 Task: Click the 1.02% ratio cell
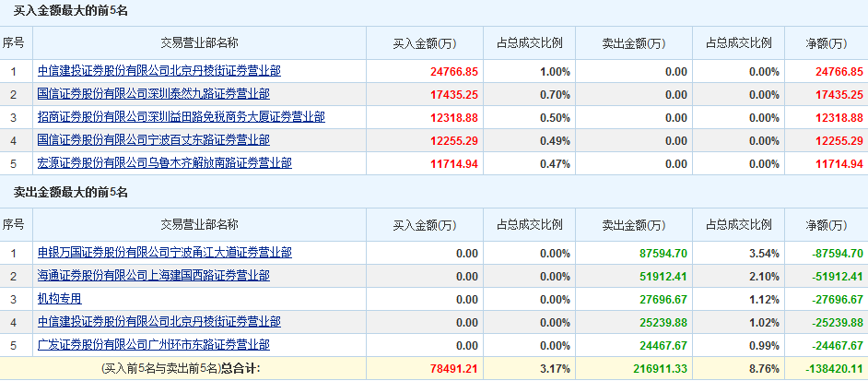pyautogui.click(x=764, y=323)
